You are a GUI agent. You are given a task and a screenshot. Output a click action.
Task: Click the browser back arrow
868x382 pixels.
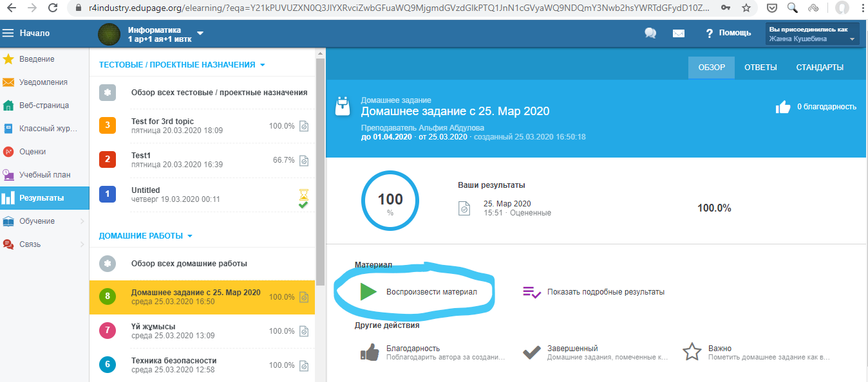[x=11, y=8]
